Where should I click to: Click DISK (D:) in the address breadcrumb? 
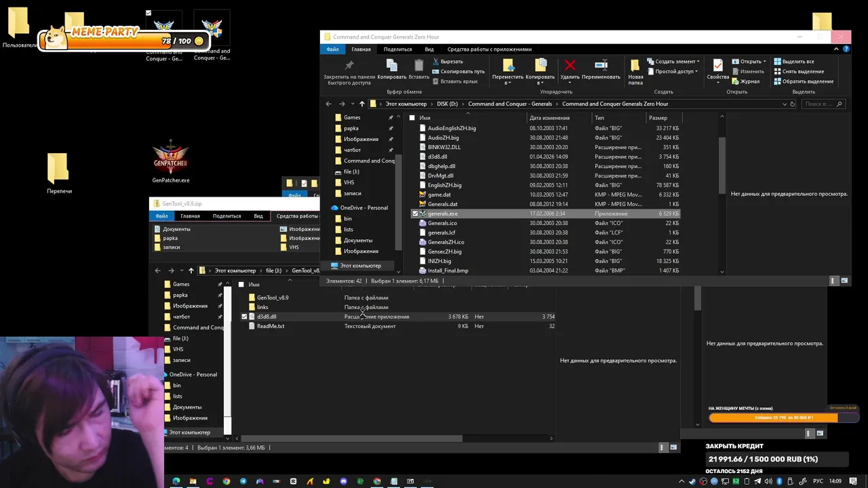tap(447, 104)
